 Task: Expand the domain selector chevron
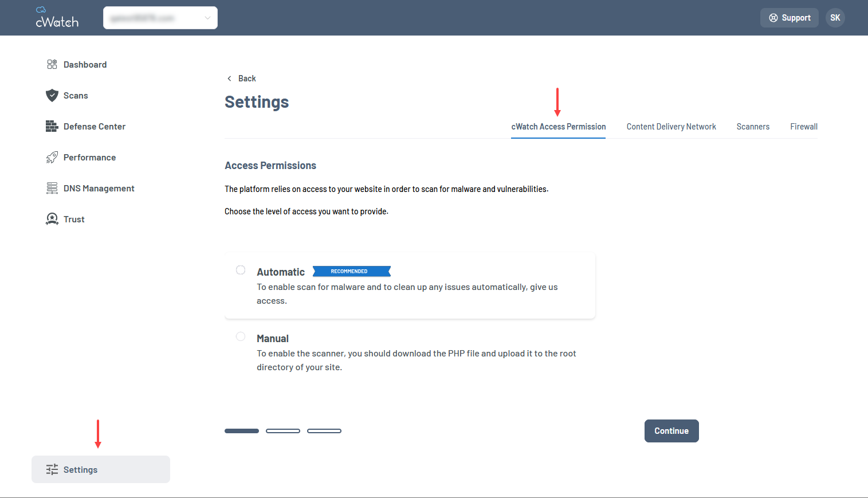pos(207,18)
